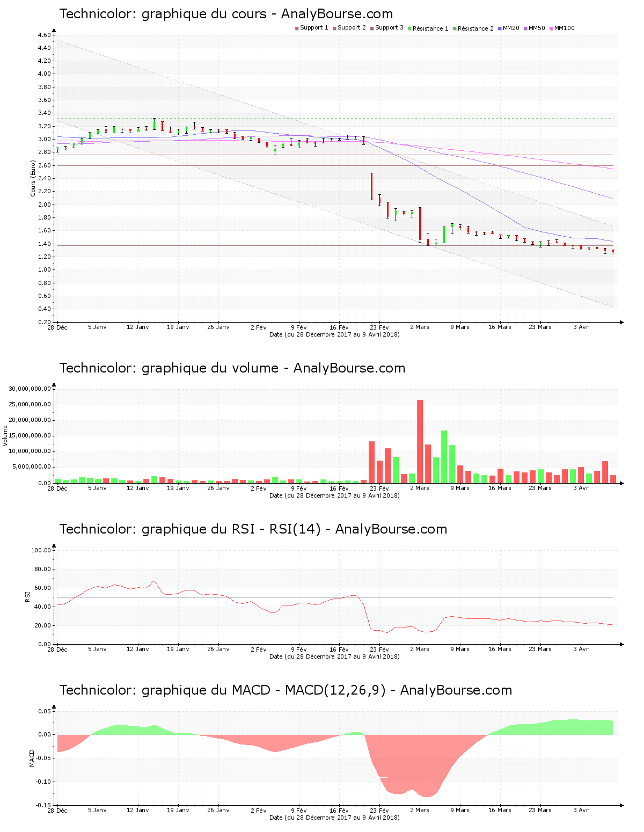
Task: Click the date range caption under MACD chart
Action: [x=334, y=818]
